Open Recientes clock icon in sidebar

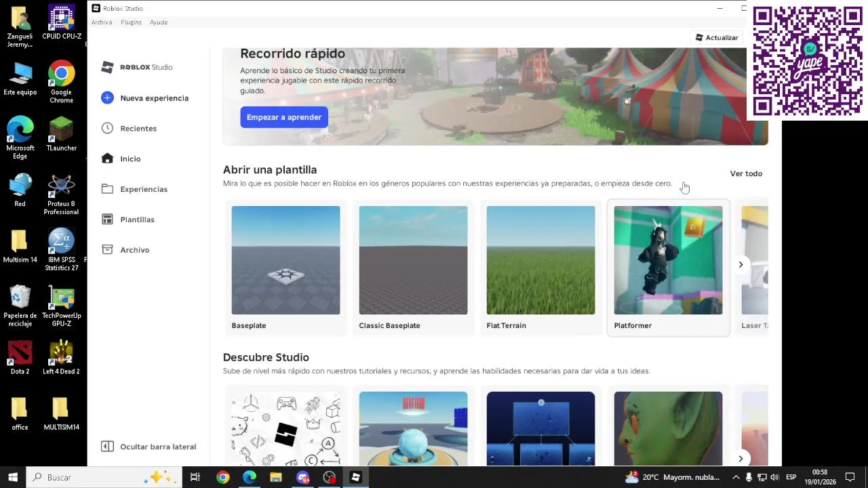107,128
